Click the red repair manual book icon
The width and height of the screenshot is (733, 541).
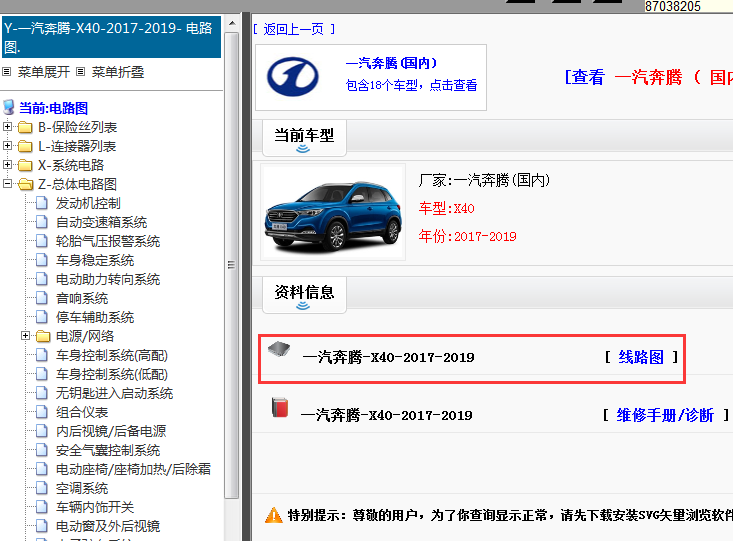[x=280, y=407]
